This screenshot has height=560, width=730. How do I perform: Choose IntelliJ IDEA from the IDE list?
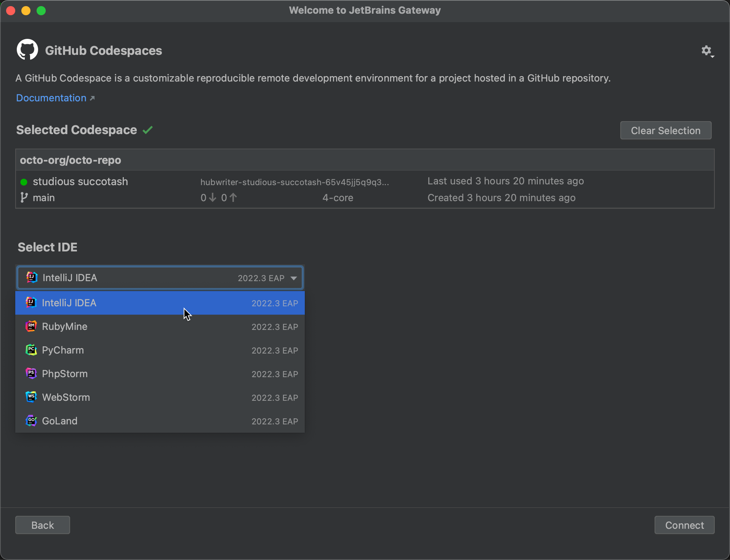click(x=160, y=303)
